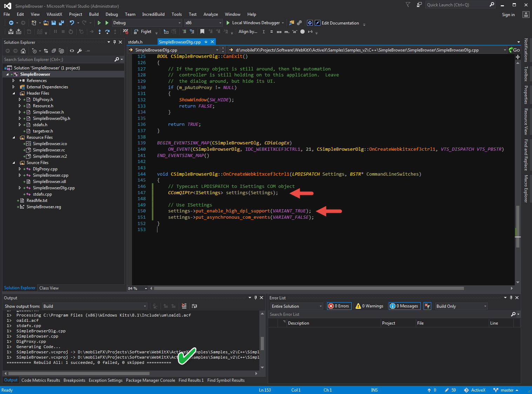Open the Build Only dropdown

pyautogui.click(x=461, y=306)
